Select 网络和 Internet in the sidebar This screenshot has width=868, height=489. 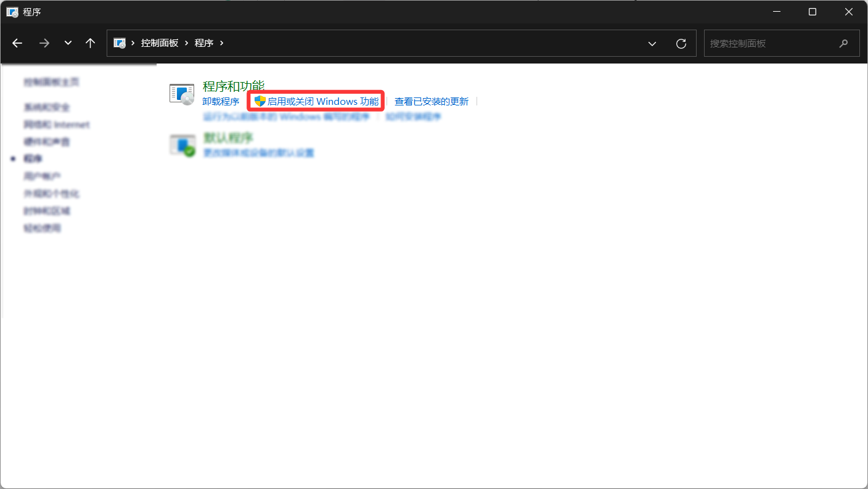coord(57,125)
